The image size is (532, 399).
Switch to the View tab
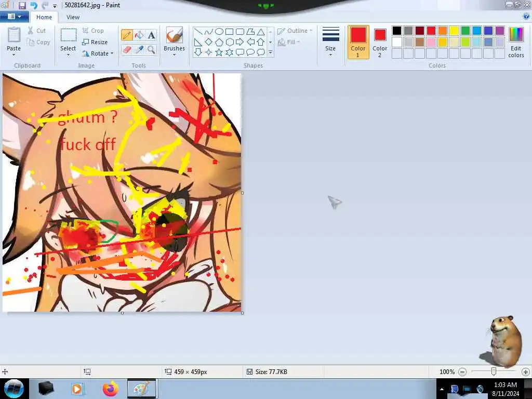click(73, 17)
